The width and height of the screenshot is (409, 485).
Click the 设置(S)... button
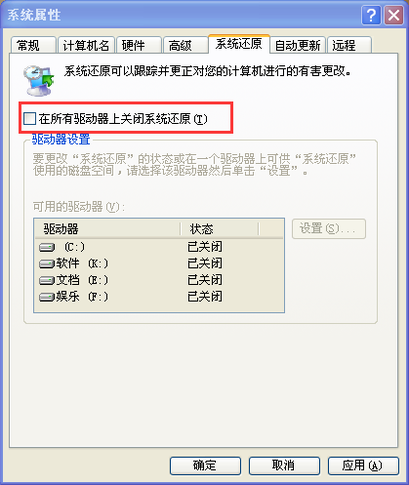329,229
